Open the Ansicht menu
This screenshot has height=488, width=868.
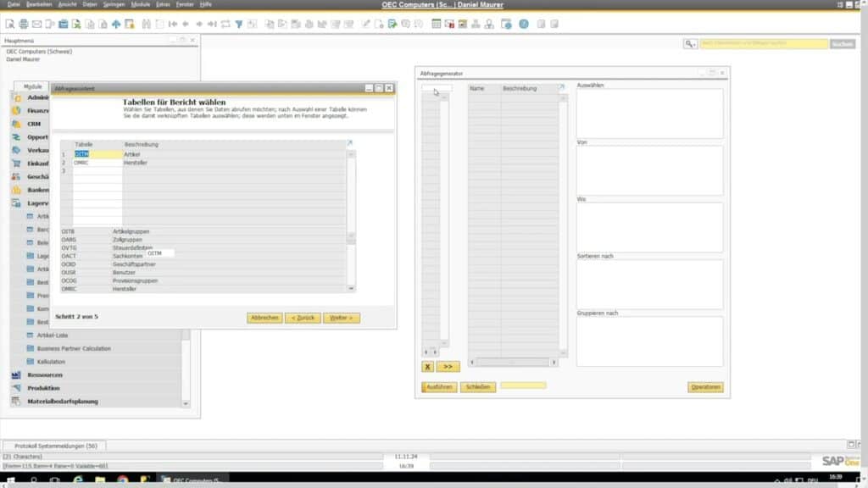[68, 4]
